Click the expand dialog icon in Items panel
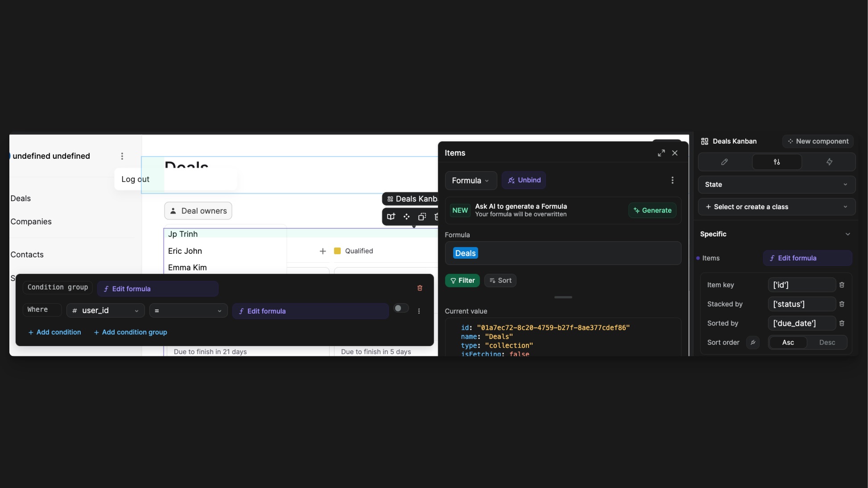The width and height of the screenshot is (868, 488). tap(661, 153)
